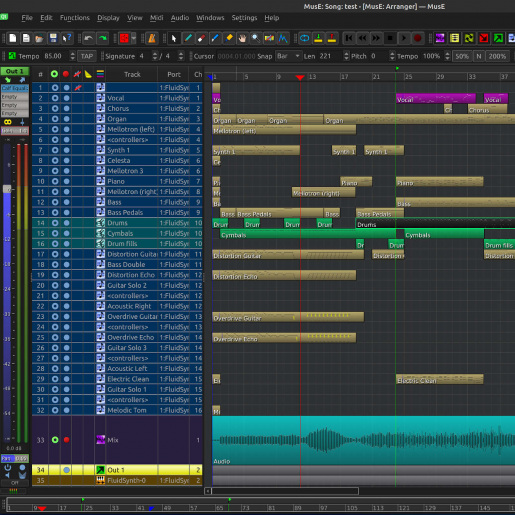Select the FluidSynth-0 track row
This screenshot has height=515, width=515.
(x=117, y=480)
